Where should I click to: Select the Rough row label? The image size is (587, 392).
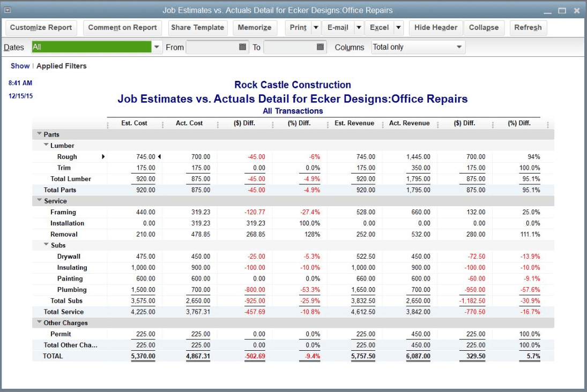click(x=67, y=157)
